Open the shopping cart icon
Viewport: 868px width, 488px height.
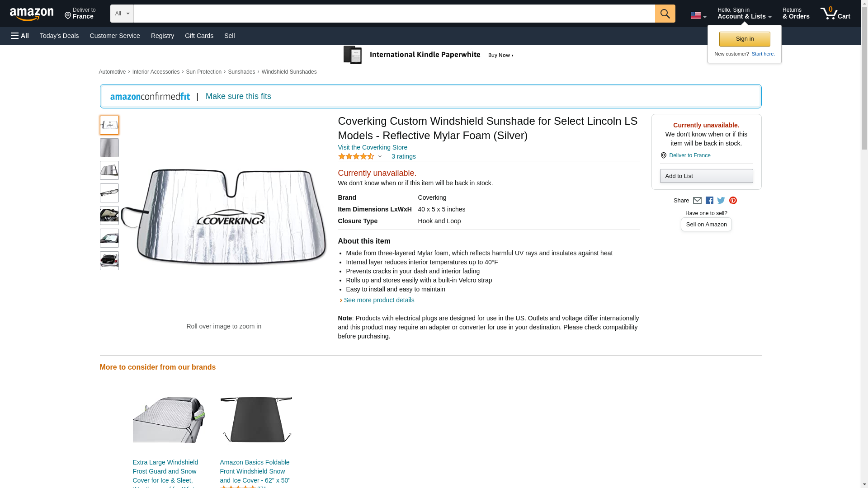tap(835, 14)
